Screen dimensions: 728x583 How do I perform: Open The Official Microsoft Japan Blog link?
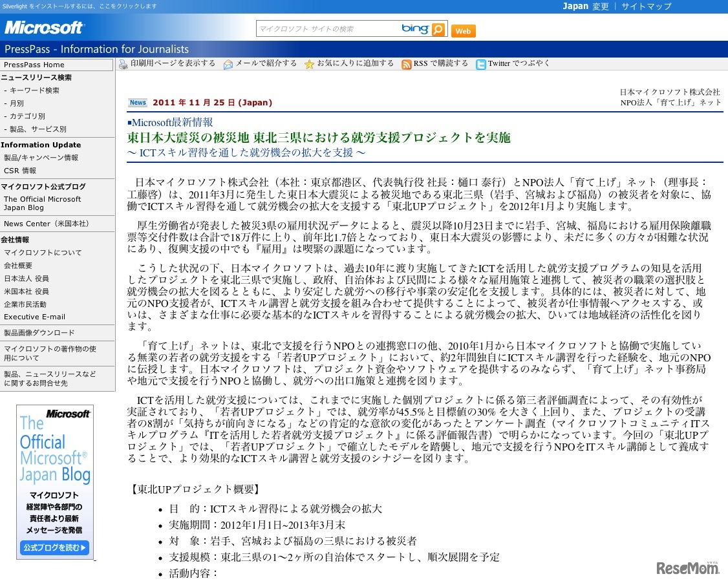(42, 204)
